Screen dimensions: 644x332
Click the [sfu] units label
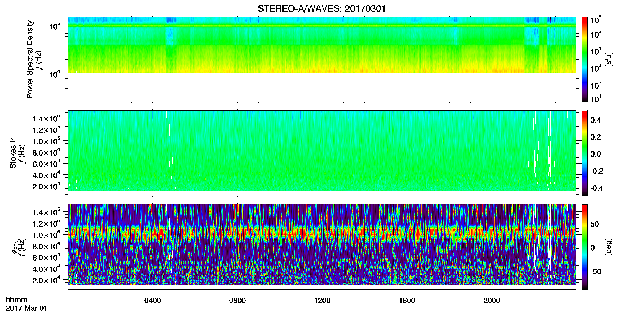tap(609, 59)
